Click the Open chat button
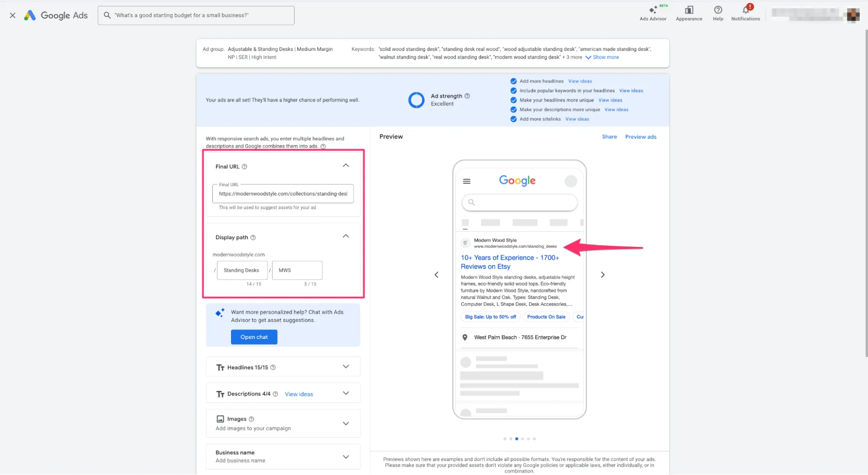Image resolution: width=868 pixels, height=475 pixels. tap(254, 337)
